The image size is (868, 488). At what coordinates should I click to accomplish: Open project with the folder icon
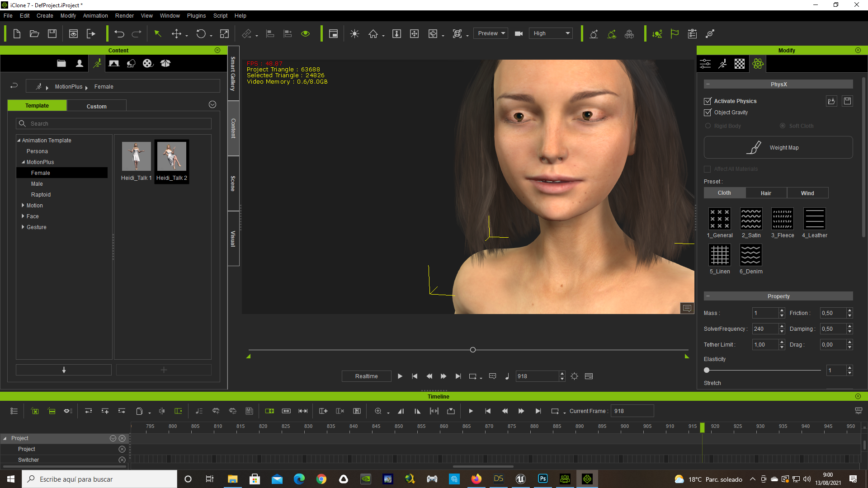click(34, 33)
